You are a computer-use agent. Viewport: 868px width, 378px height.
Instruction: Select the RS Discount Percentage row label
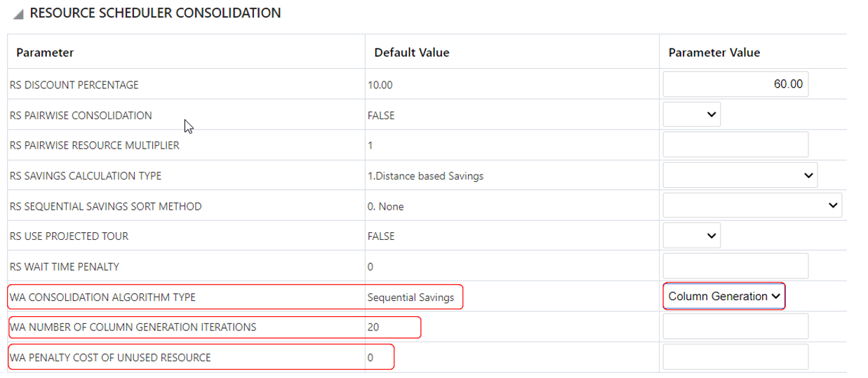coord(74,85)
